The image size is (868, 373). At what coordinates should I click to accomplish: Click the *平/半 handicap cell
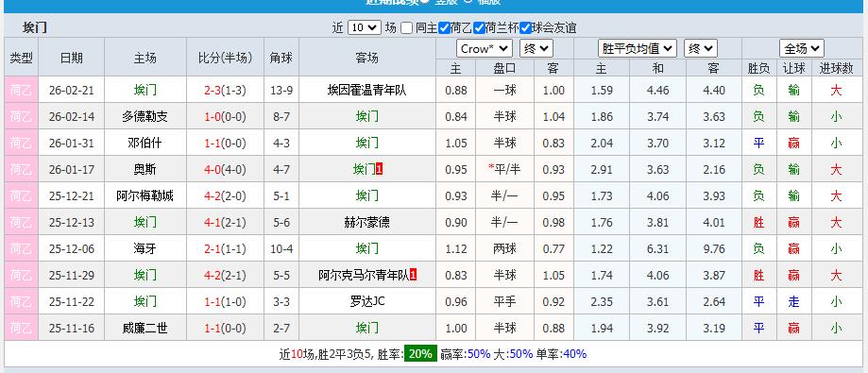click(x=504, y=169)
